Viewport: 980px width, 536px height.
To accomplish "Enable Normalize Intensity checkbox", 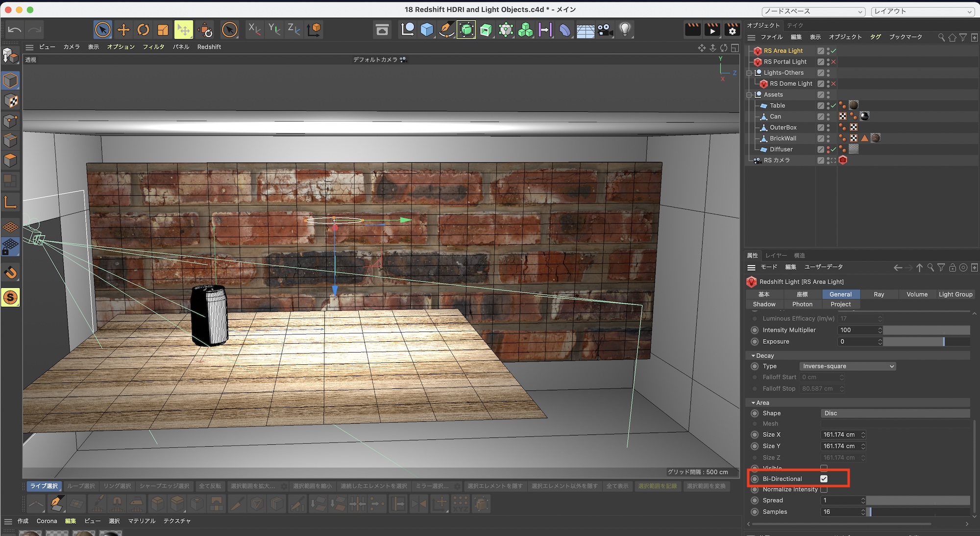I will (x=824, y=489).
